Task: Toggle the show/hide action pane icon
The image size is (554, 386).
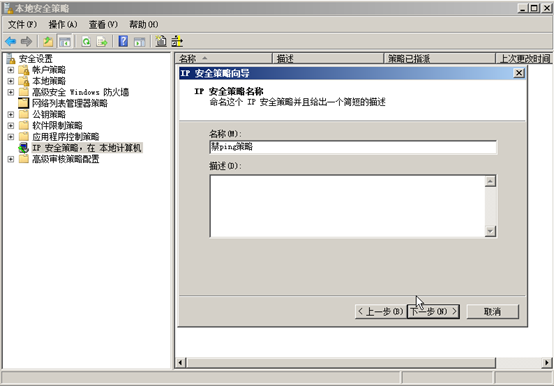Action: pyautogui.click(x=139, y=42)
